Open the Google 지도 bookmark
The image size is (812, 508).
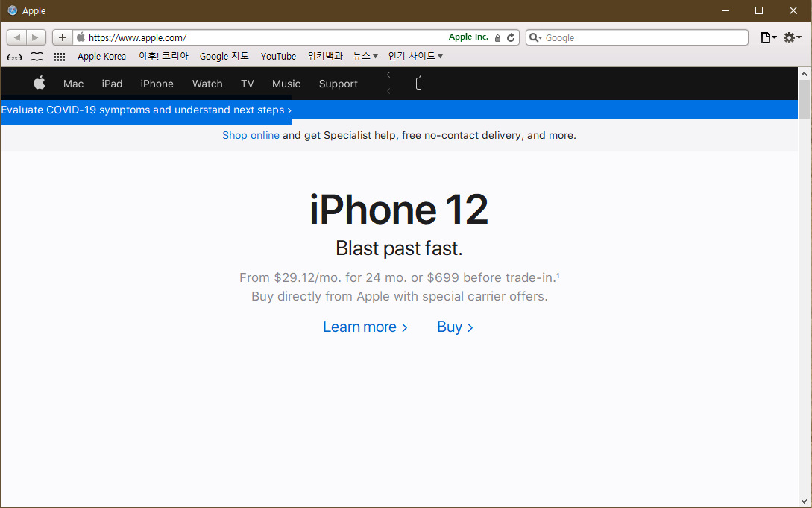224,56
